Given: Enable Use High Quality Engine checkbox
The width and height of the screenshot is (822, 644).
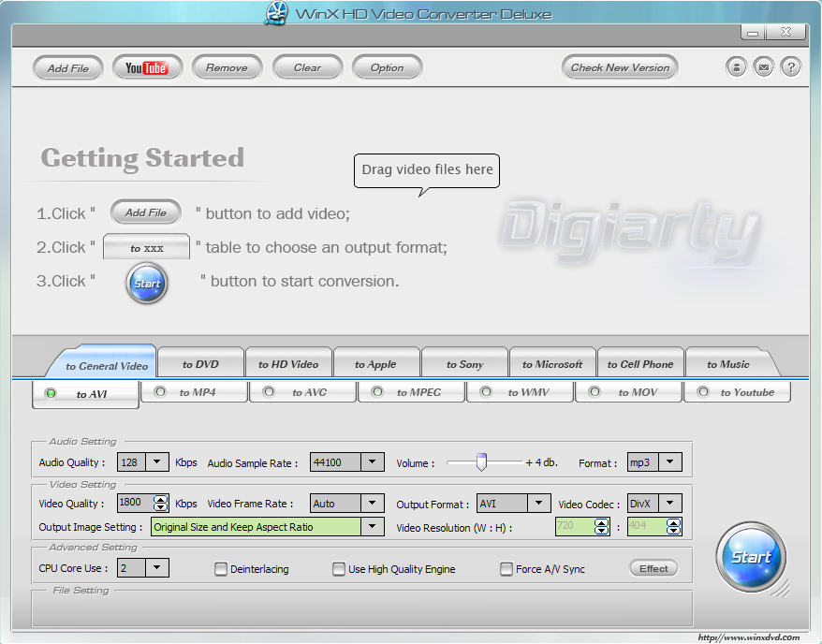Looking at the screenshot, I should 339,568.
